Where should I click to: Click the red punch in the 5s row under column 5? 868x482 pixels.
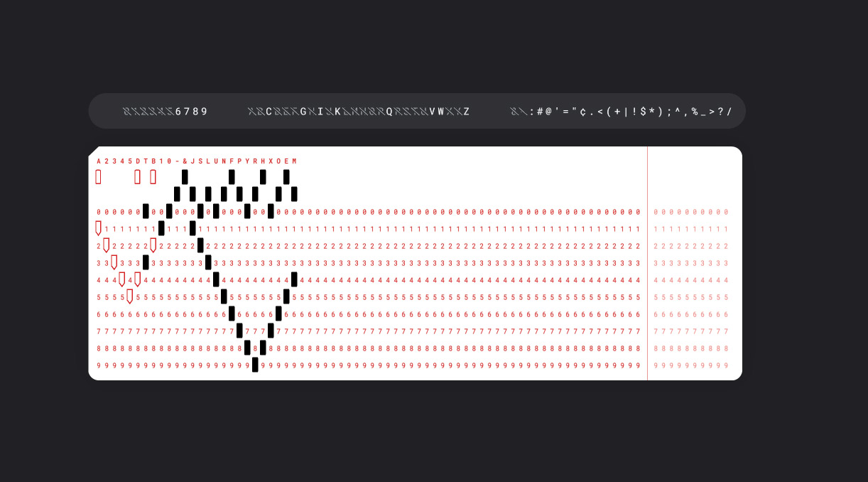point(130,296)
